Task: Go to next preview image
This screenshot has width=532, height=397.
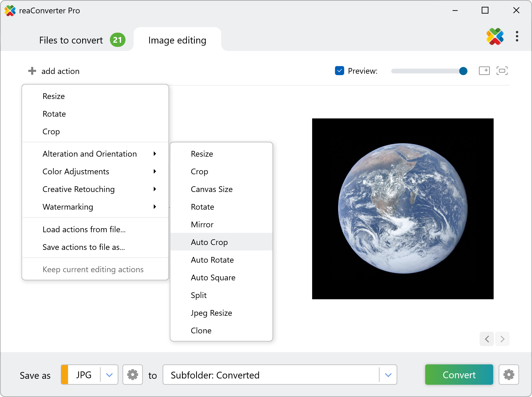Action: pos(502,339)
